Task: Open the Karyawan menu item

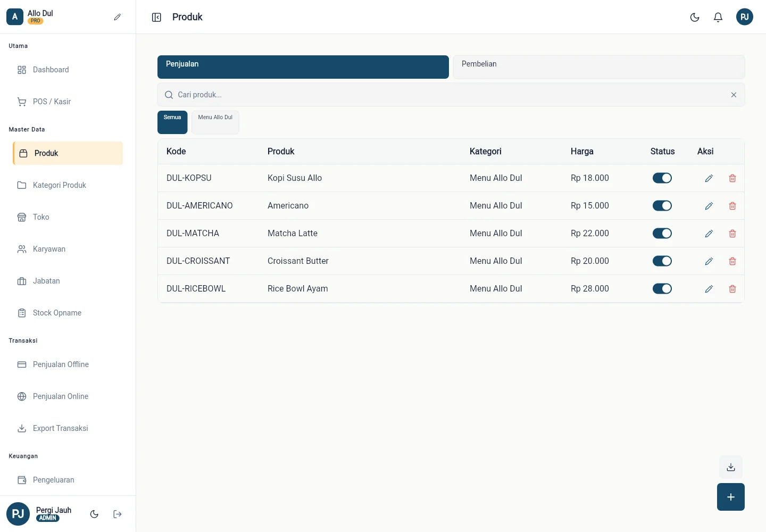Action: pyautogui.click(x=68, y=249)
